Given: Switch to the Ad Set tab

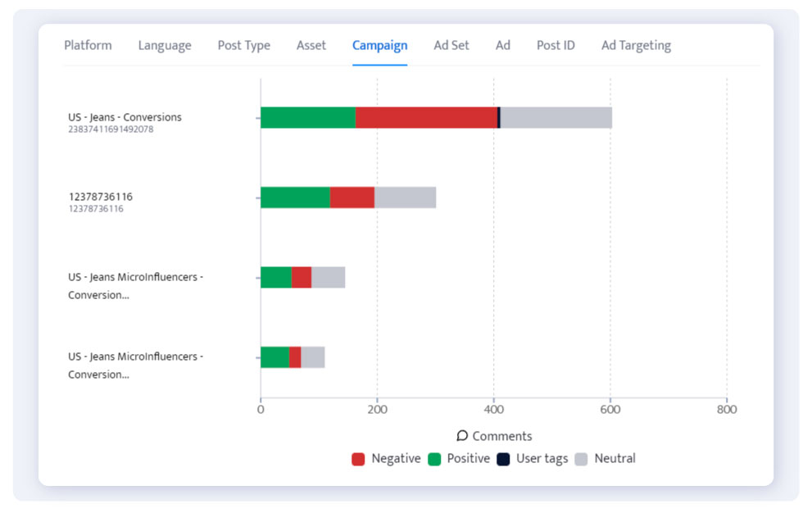Looking at the screenshot, I should 451,45.
